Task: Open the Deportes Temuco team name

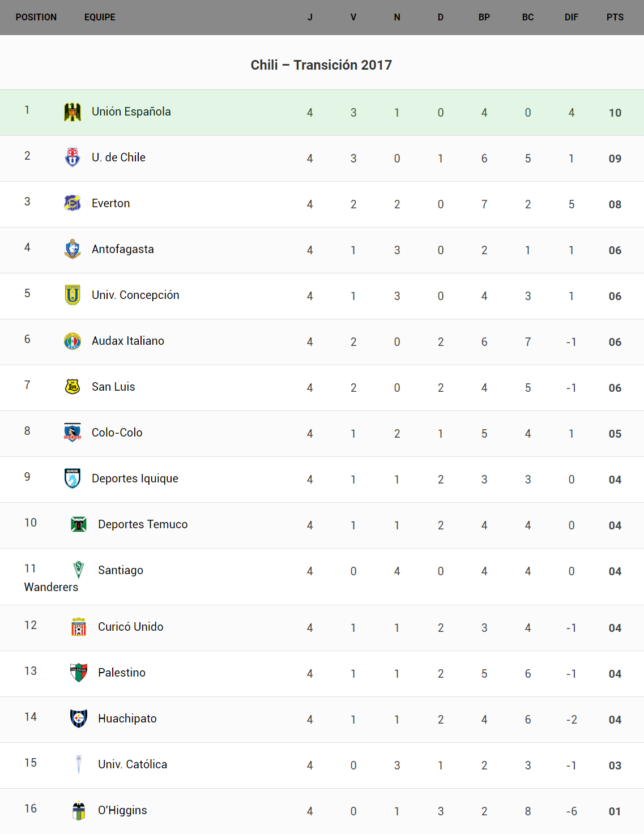Action: (143, 524)
